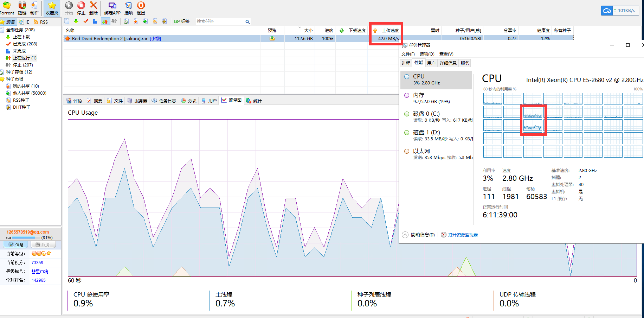
Task: Select 种子市场 folder in the sidebar
Action: tap(15, 79)
